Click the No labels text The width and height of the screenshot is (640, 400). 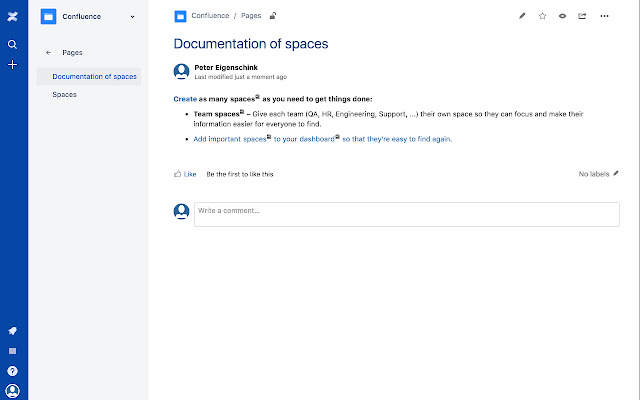pos(593,174)
